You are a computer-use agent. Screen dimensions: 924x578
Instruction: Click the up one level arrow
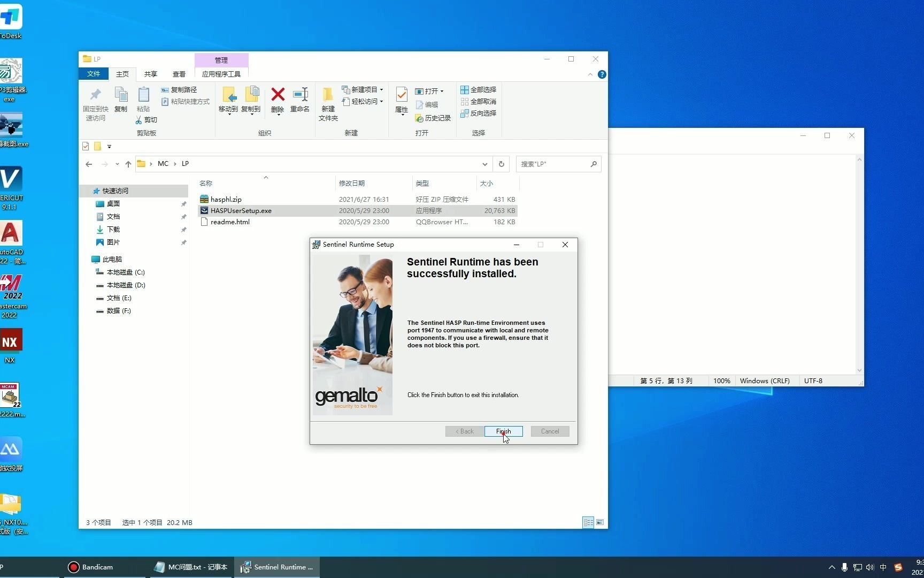click(128, 164)
